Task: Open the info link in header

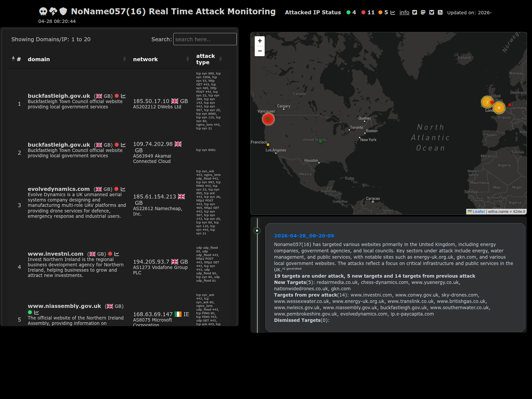Action: pyautogui.click(x=404, y=12)
